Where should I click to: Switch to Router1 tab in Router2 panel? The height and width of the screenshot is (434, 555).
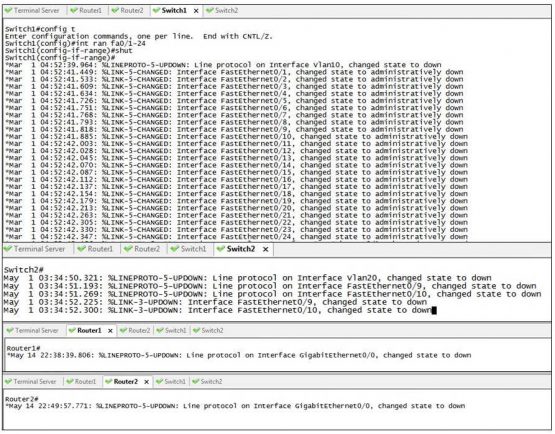pos(81,382)
